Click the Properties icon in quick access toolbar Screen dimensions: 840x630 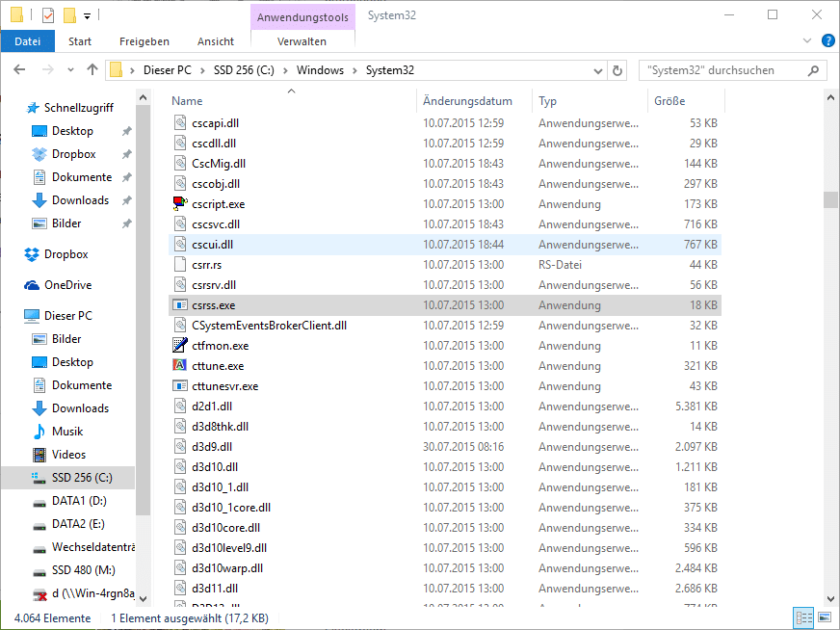click(47, 15)
